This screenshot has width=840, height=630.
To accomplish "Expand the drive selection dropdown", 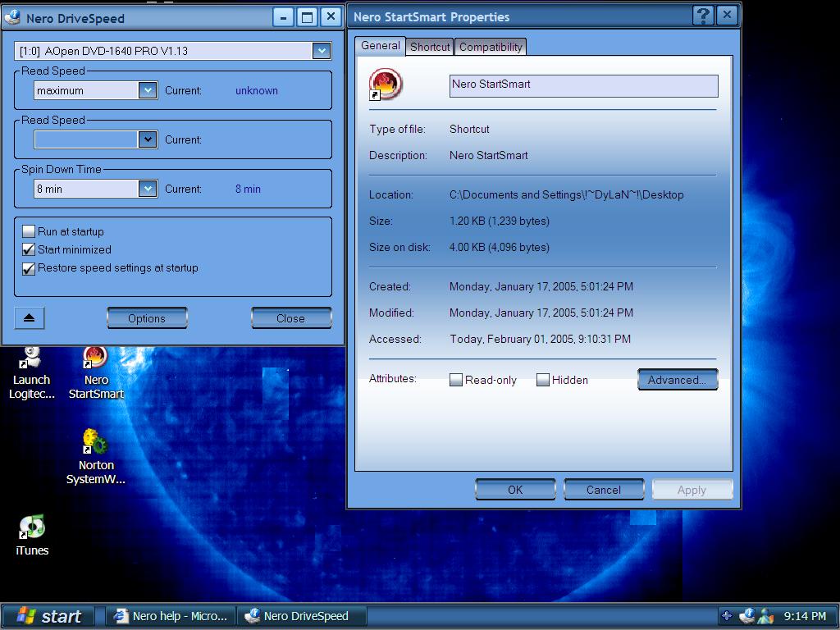I will (321, 51).
